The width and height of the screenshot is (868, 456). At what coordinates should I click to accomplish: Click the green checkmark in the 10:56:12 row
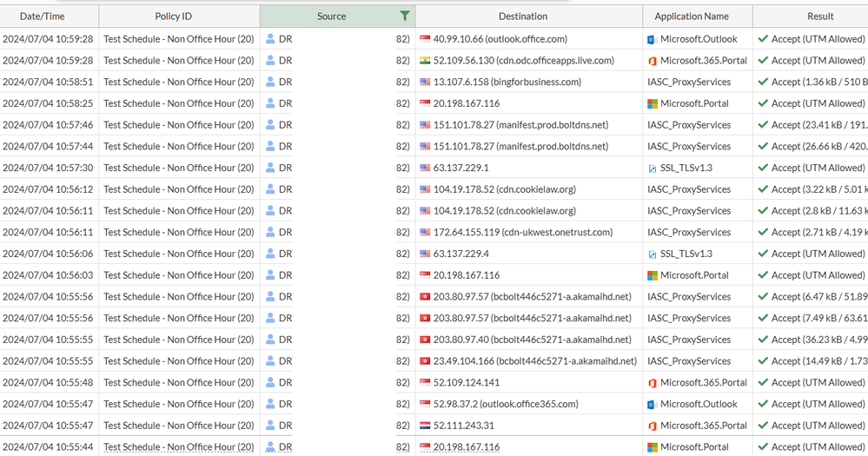(x=763, y=189)
